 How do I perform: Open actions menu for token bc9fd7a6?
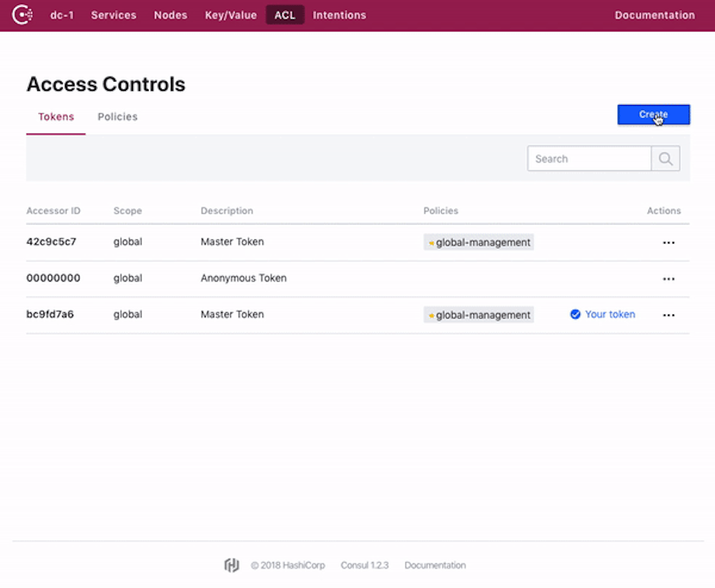(x=669, y=315)
